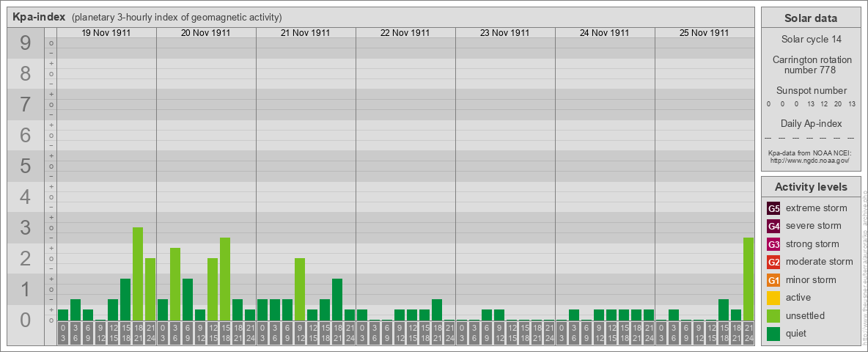Click the 18-21h quiet bar on 21 Nov 1911

point(337,299)
